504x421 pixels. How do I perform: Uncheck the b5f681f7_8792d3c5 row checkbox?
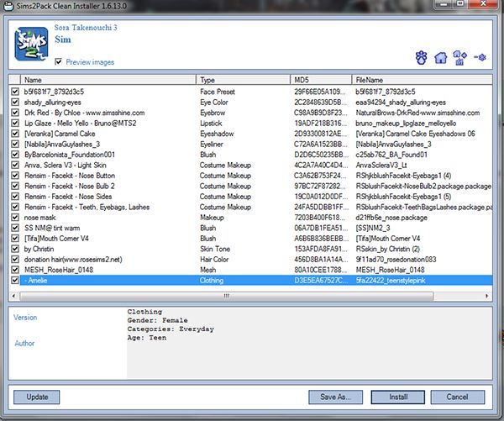[15, 92]
